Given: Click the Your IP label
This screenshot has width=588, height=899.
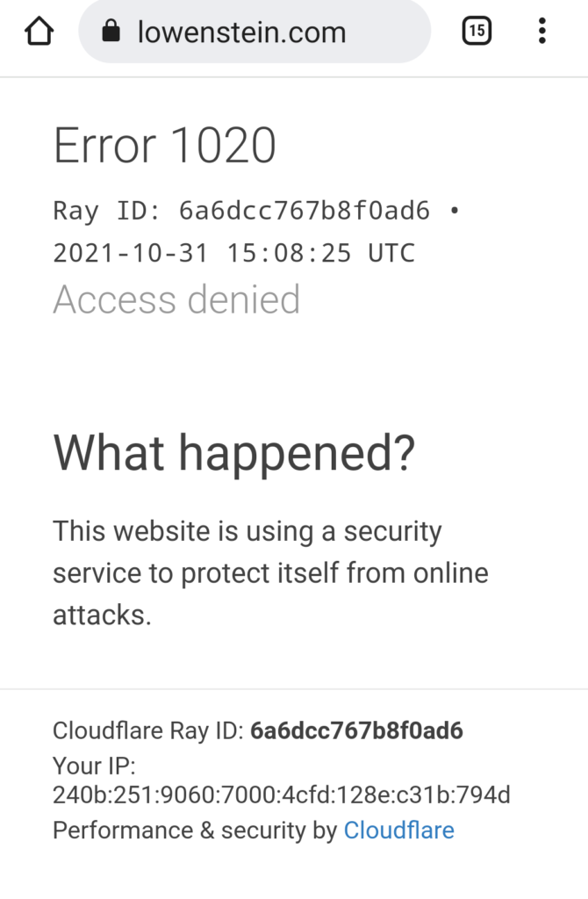Looking at the screenshot, I should point(95,766).
